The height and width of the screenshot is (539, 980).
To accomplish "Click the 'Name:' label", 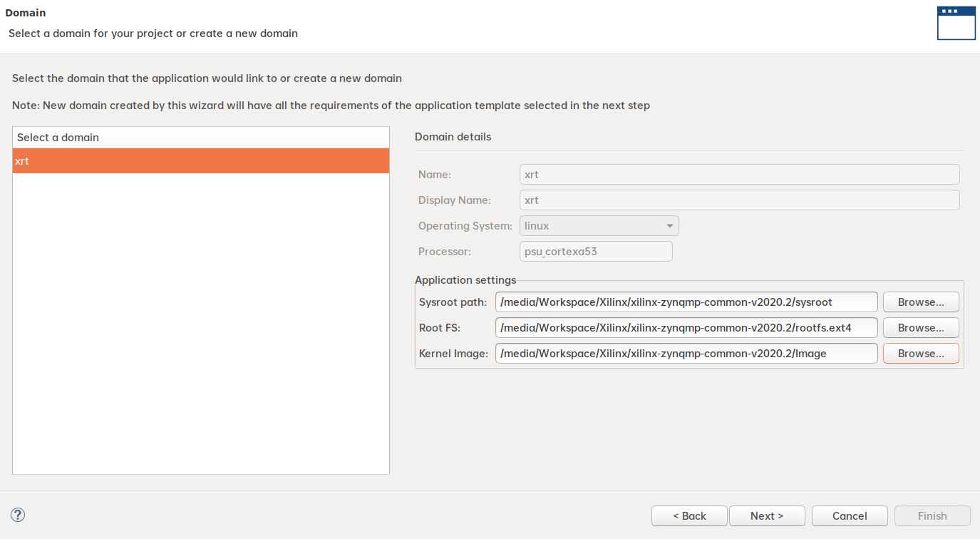I will point(435,175).
